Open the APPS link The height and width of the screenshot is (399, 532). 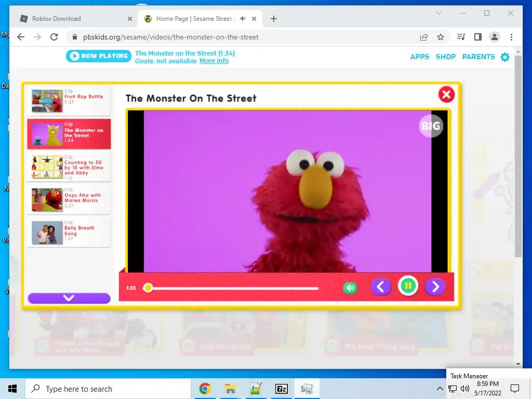pos(420,57)
